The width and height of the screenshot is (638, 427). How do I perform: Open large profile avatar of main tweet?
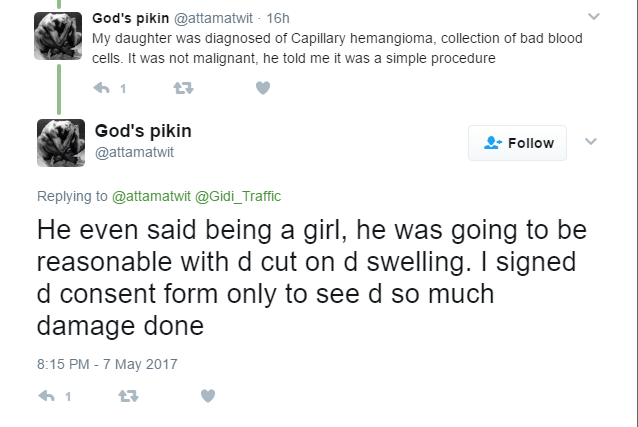60,142
